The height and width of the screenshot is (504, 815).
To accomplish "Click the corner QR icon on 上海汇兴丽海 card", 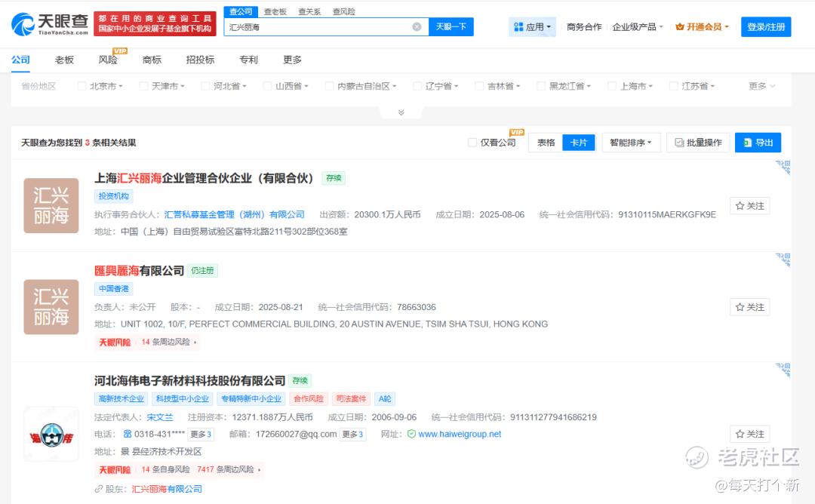I will [x=783, y=167].
